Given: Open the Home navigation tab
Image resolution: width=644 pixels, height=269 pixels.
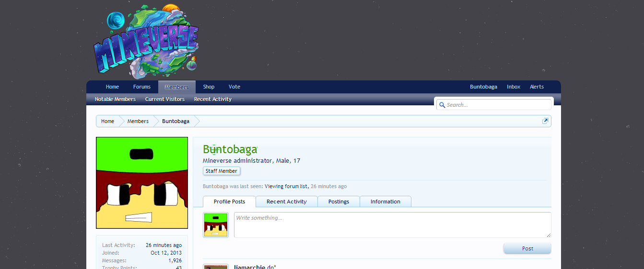Looking at the screenshot, I should pos(112,87).
